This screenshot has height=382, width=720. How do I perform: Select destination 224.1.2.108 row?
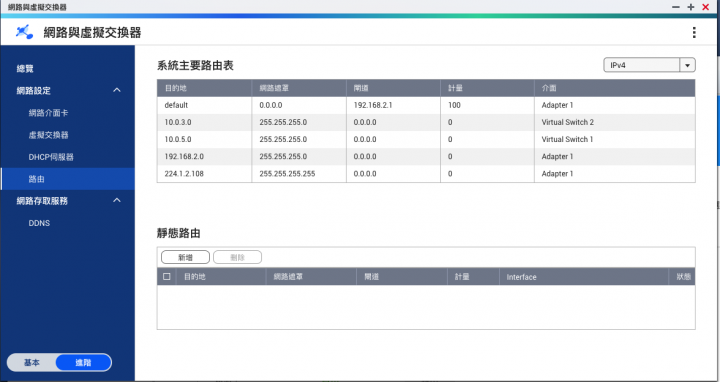(x=426, y=174)
